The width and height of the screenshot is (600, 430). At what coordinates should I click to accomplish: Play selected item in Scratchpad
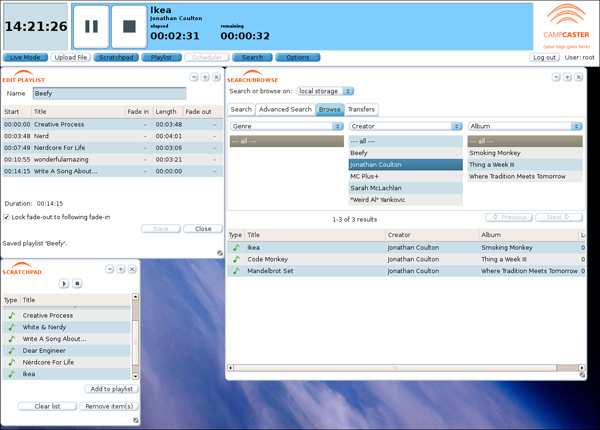coord(64,283)
